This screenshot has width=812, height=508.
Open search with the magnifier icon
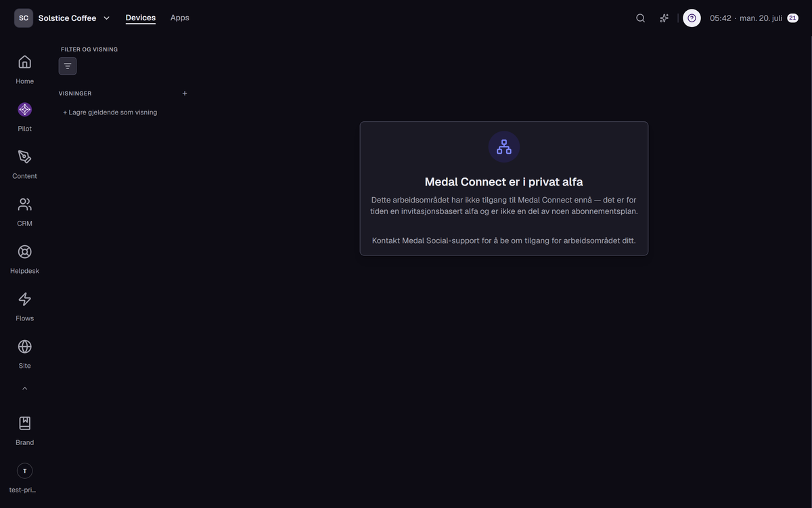pos(640,18)
